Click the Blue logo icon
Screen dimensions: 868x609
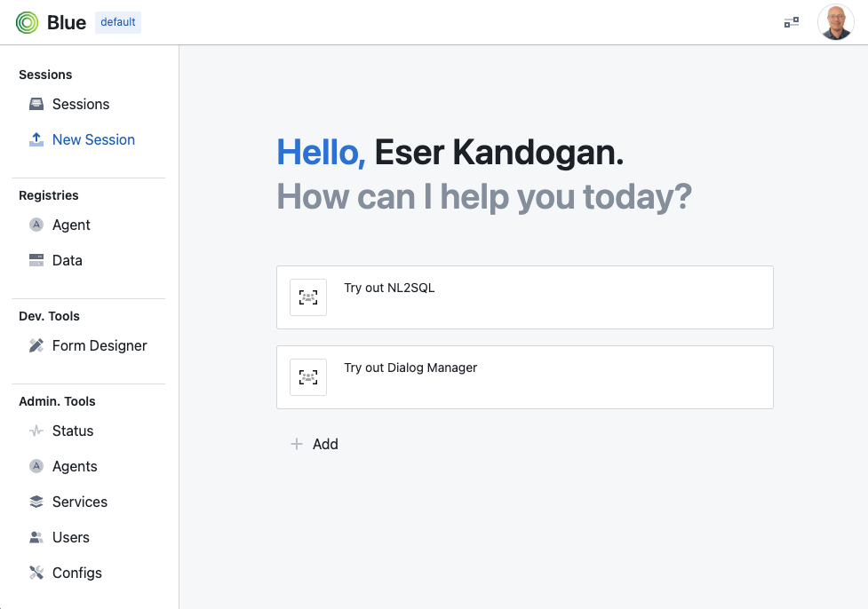point(28,22)
